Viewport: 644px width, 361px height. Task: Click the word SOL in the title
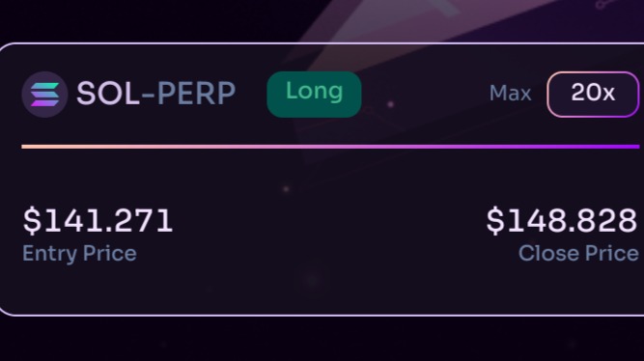click(x=108, y=94)
